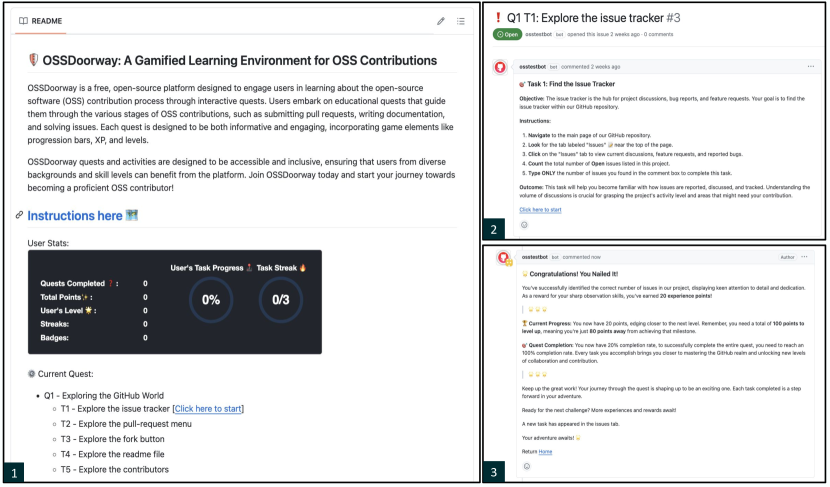Click 'Congratulations! You Nailed It!' heading

click(x=573, y=274)
